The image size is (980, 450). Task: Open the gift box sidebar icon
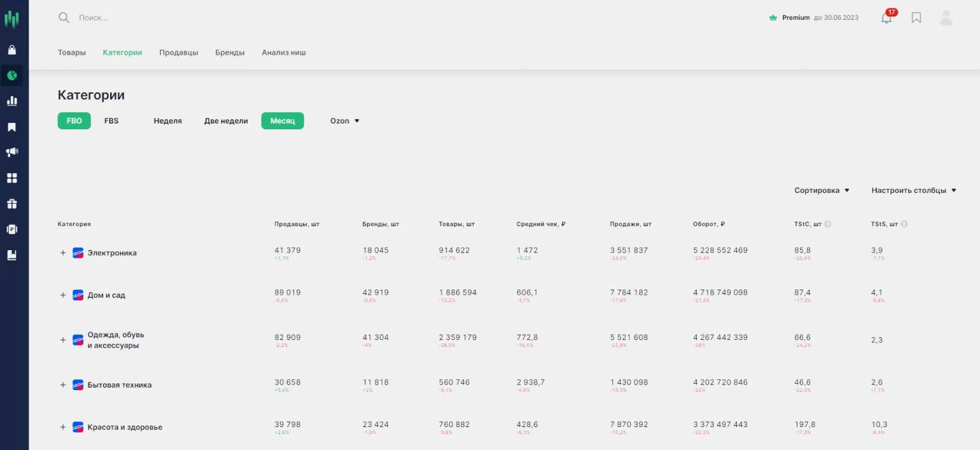[x=11, y=204]
